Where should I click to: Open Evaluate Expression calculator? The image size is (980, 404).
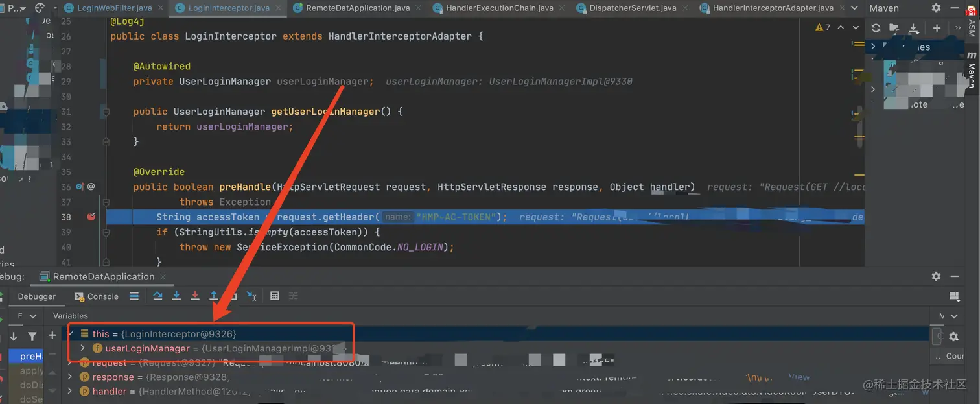tap(275, 296)
